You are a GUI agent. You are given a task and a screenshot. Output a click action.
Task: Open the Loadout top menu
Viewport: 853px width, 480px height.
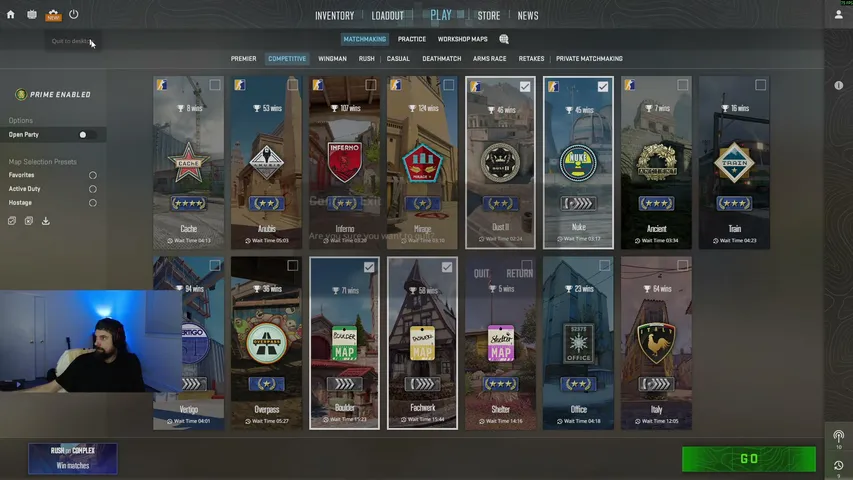coord(387,16)
